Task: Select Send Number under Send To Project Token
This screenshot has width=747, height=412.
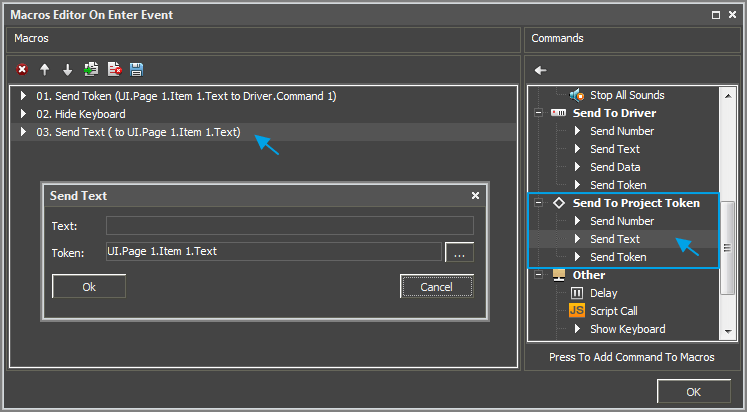Action: [x=622, y=221]
